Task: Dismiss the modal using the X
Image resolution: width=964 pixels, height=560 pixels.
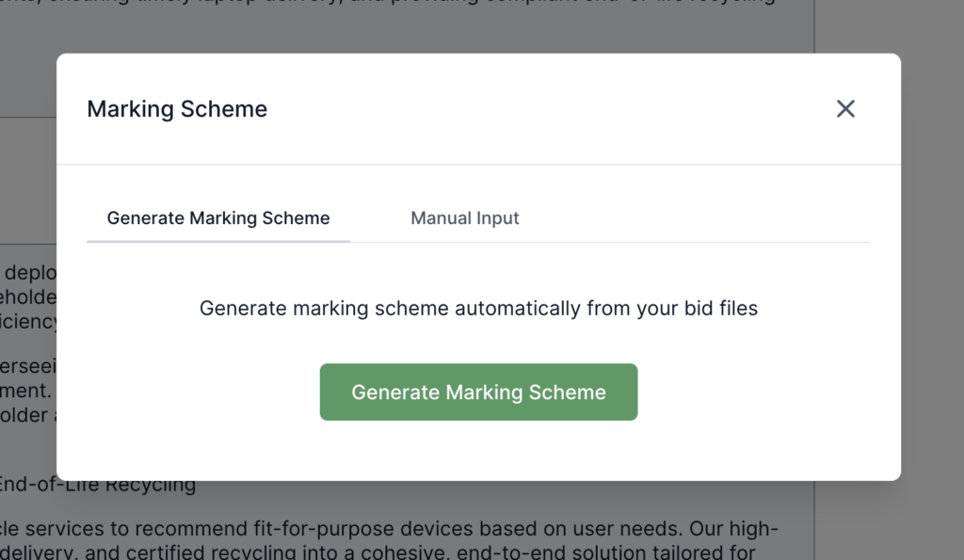Action: [845, 109]
